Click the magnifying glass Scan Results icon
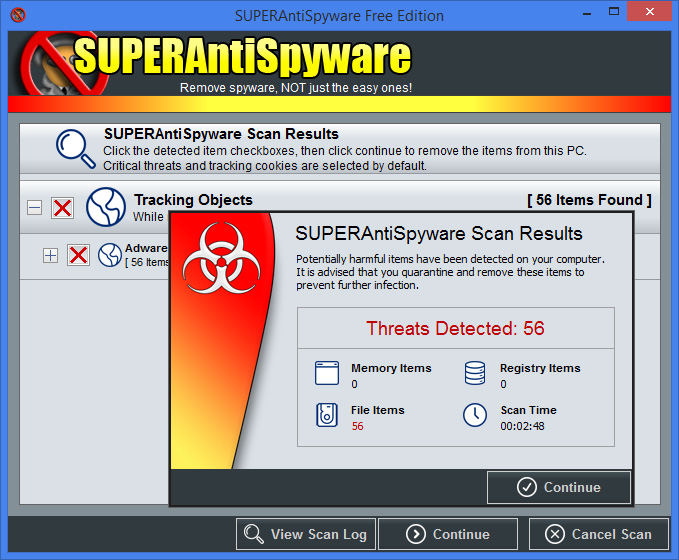Screen dimensions: 679x560 pos(76,149)
